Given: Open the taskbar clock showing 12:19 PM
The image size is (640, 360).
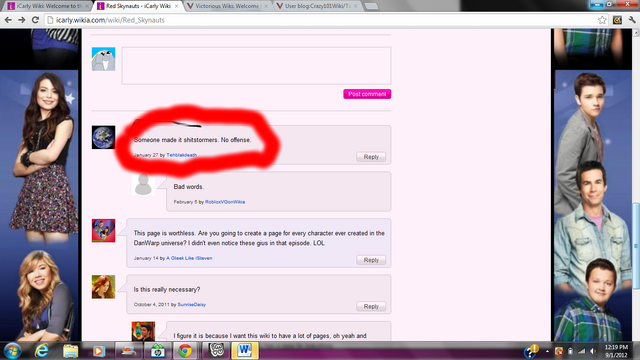Looking at the screenshot, I should tap(616, 351).
